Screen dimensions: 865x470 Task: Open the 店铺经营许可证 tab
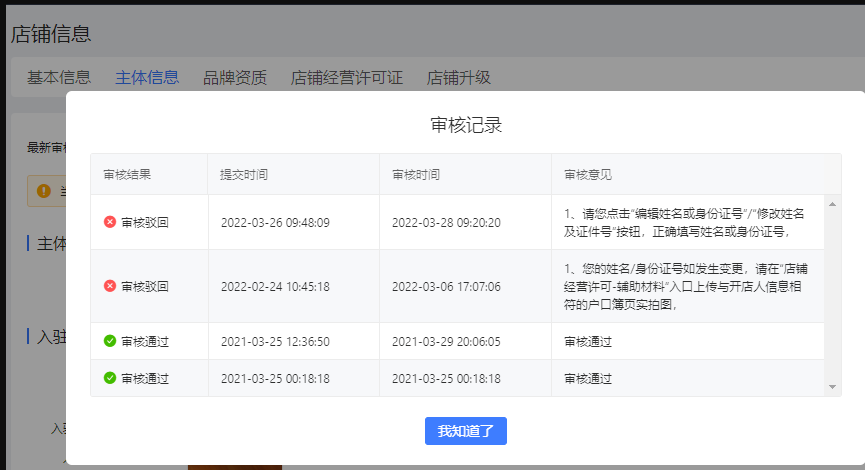(347, 77)
